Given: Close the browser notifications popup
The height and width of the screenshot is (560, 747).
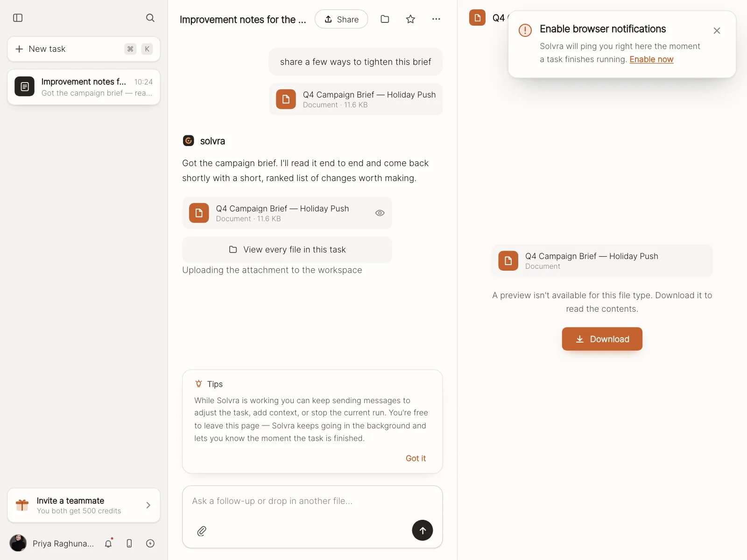Looking at the screenshot, I should (717, 31).
